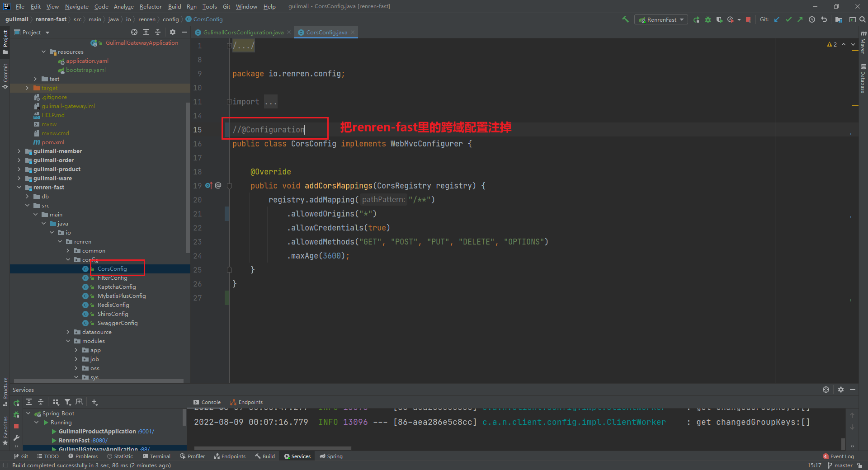Expand the gulimall-product module

pyautogui.click(x=19, y=169)
